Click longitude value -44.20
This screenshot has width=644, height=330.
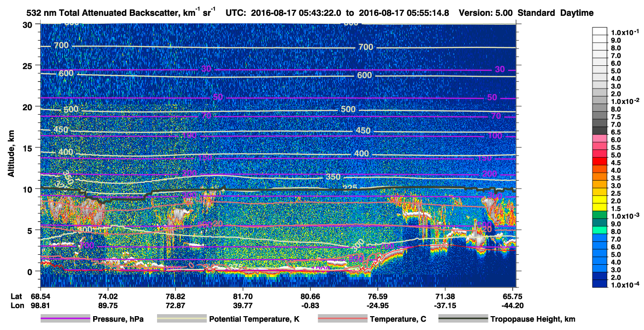tap(513, 306)
